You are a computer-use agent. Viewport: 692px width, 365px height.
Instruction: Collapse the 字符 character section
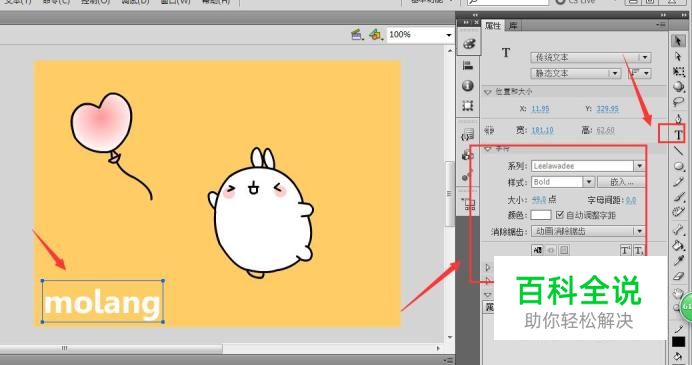pos(488,149)
